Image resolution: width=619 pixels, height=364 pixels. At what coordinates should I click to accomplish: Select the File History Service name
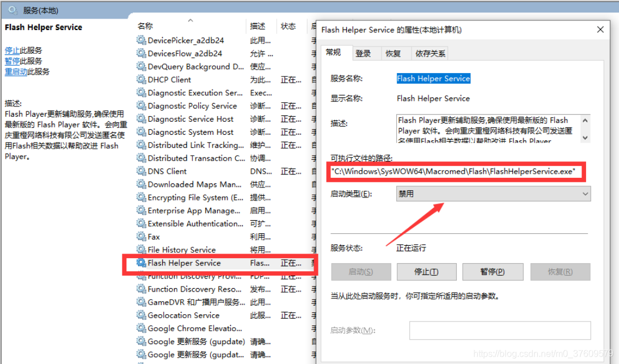[181, 250]
